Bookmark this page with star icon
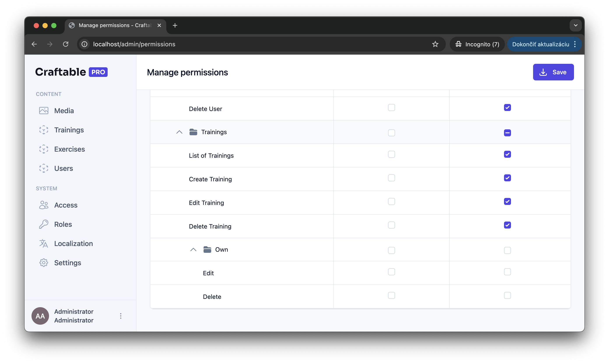Image resolution: width=609 pixels, height=364 pixels. click(x=435, y=44)
